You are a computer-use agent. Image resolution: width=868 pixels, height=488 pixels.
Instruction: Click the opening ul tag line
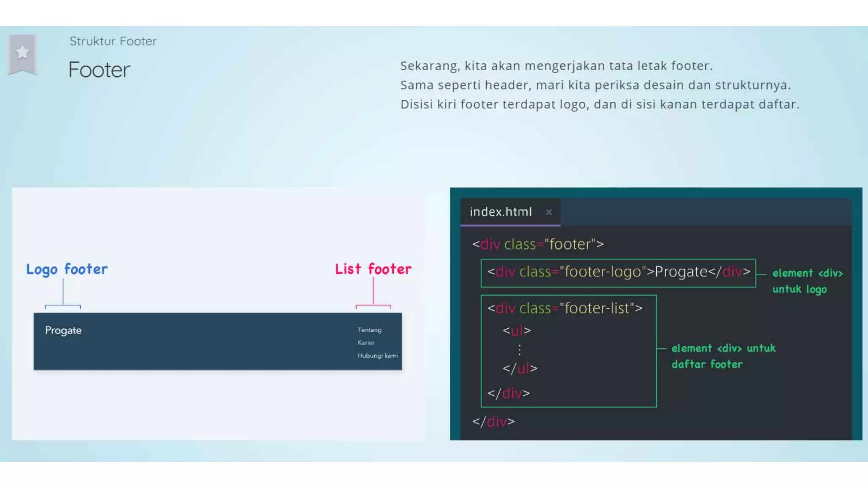tap(516, 330)
